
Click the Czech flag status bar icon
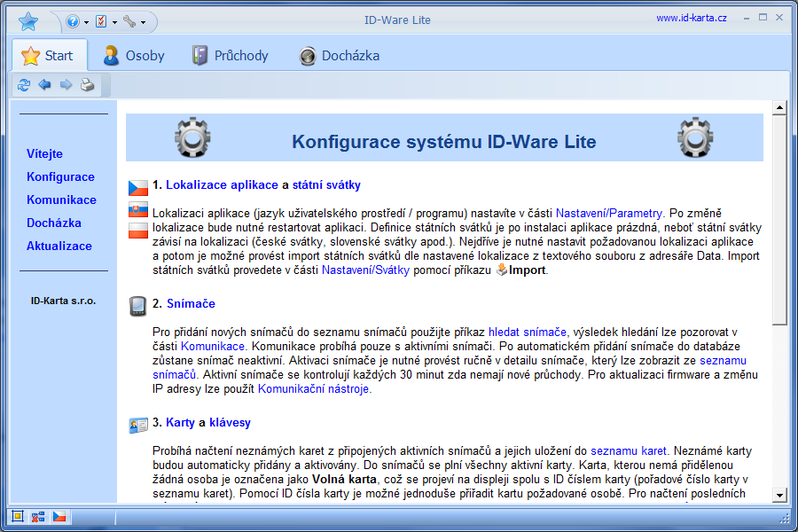[59, 517]
